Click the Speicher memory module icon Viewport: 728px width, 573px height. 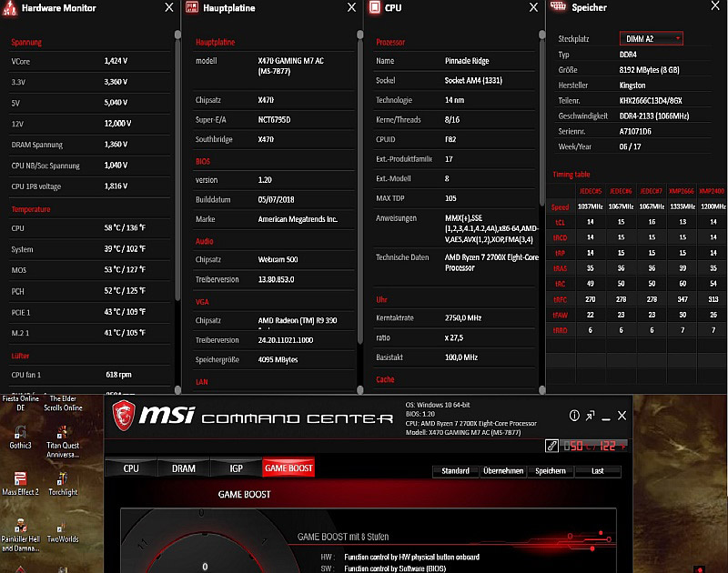click(x=558, y=6)
